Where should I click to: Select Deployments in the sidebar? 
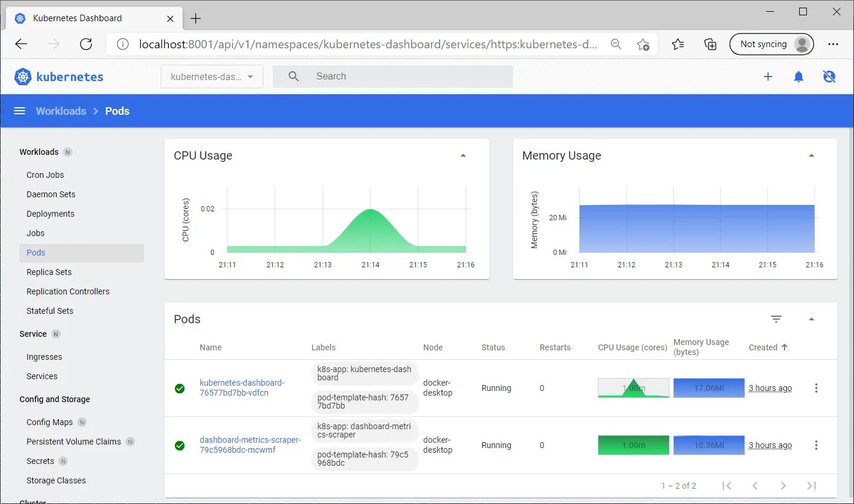(x=50, y=213)
